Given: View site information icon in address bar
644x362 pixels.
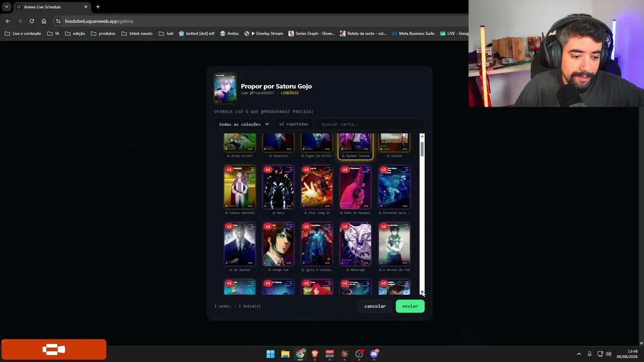Looking at the screenshot, I should (58, 21).
